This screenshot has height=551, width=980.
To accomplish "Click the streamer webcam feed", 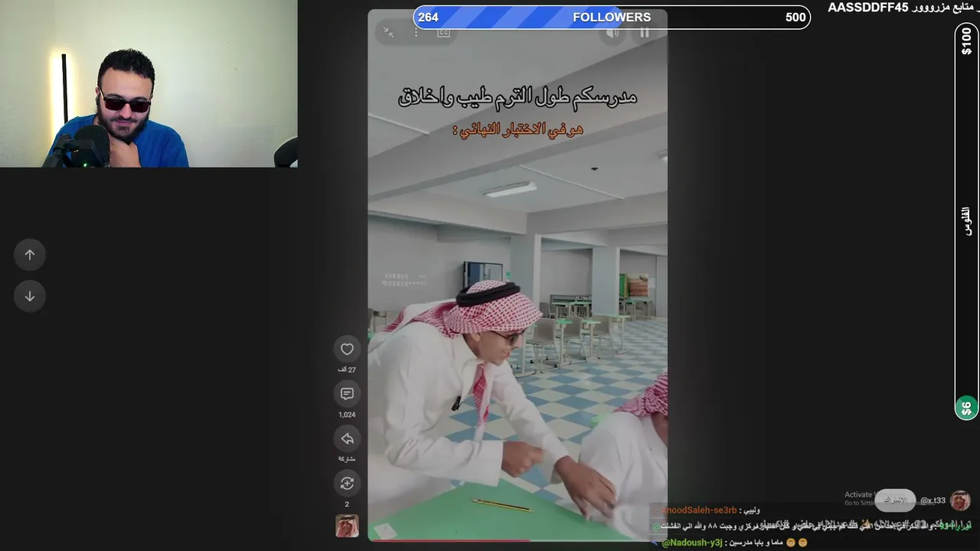I will click(x=149, y=83).
